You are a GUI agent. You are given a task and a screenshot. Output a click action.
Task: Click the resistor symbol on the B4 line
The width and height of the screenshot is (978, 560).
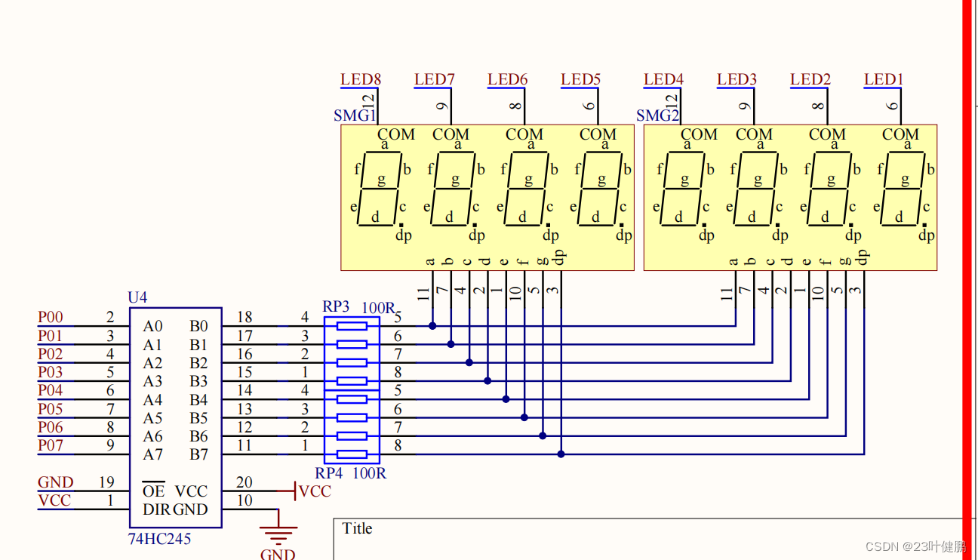[352, 399]
